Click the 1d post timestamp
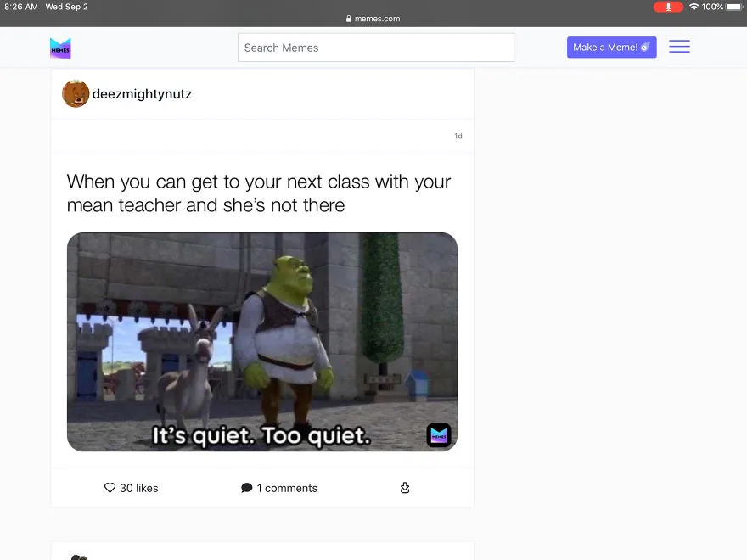 coord(458,137)
